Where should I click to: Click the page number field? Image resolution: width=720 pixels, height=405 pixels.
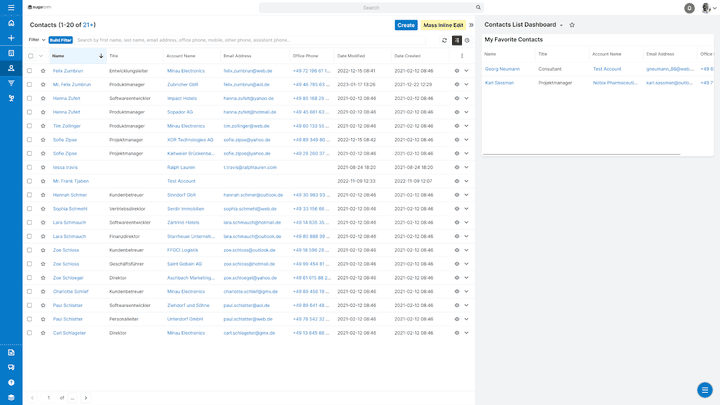pyautogui.click(x=49, y=398)
